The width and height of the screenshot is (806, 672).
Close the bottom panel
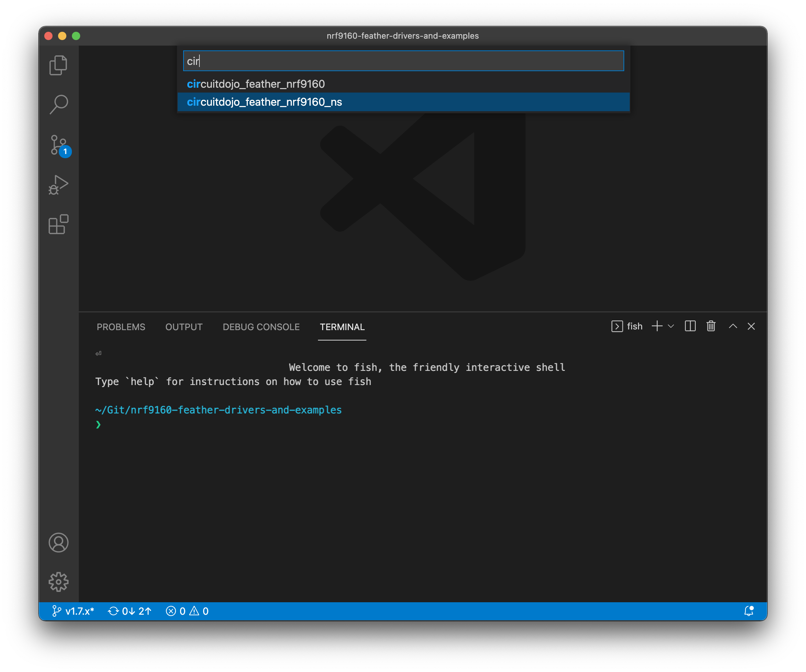pos(751,326)
